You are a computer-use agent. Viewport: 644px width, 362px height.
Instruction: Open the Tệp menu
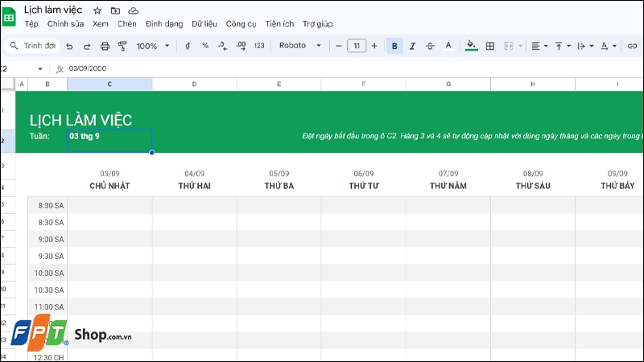[x=31, y=24]
